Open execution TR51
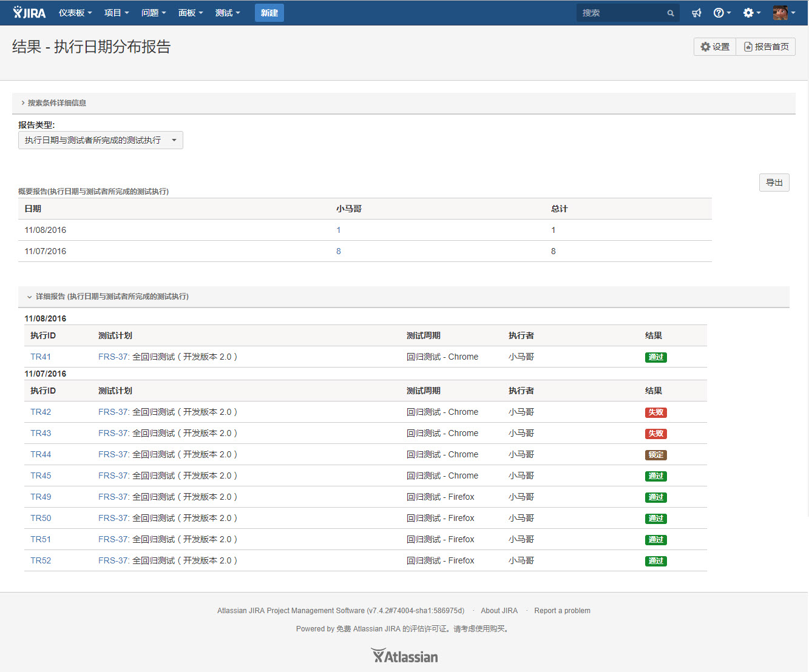Screen dimensions: 809x672 pos(41,539)
